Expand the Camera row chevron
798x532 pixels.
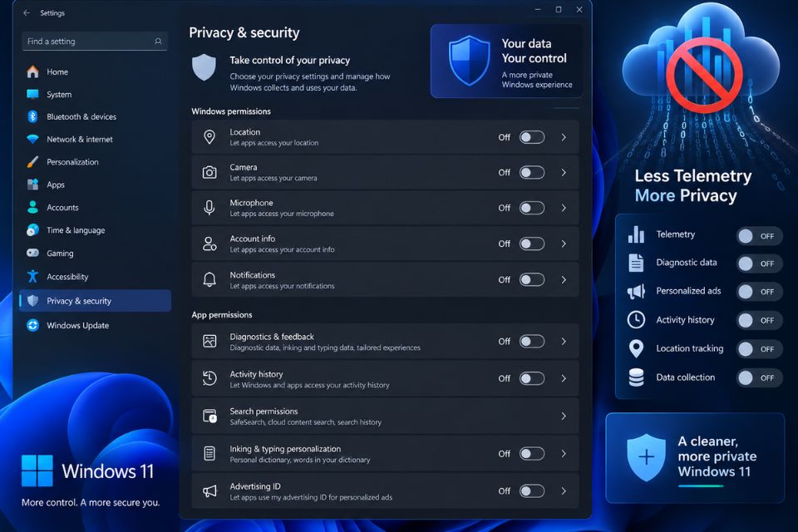[564, 173]
